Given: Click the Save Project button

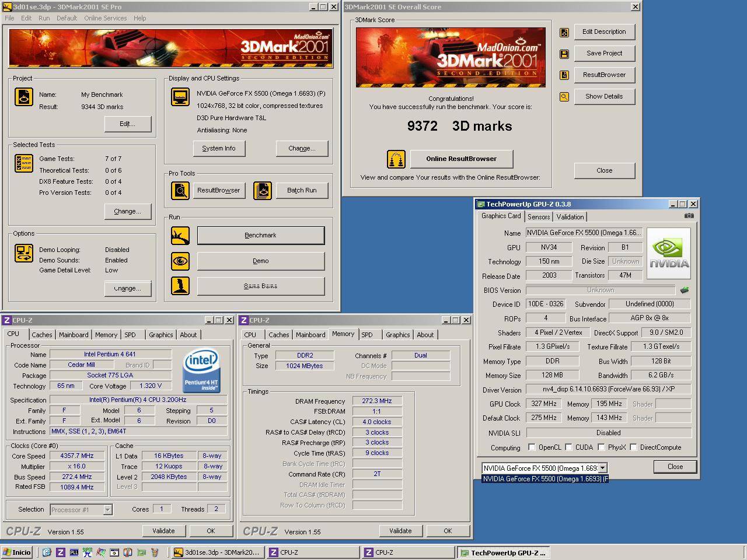Looking at the screenshot, I should point(605,53).
